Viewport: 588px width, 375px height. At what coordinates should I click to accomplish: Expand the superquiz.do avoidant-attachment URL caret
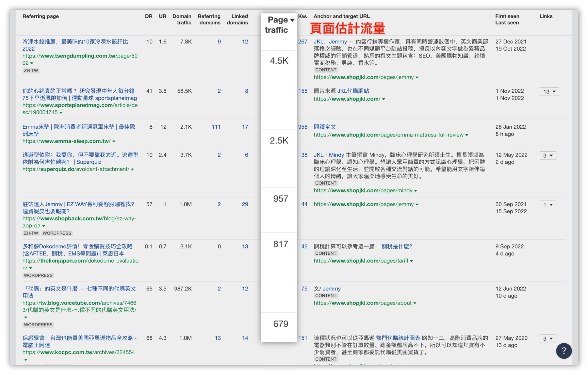[x=132, y=169]
